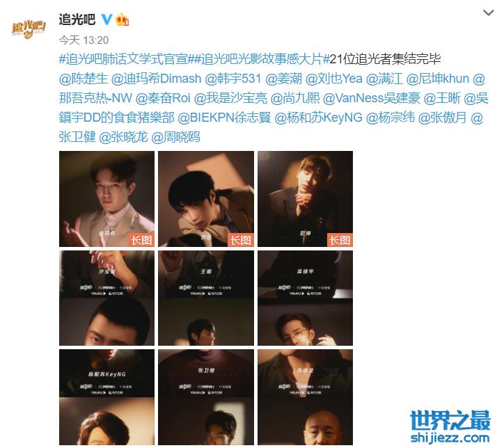Viewport: 497px width, 448px height.
Task: Open the @周晓鸥 mention
Action: tap(176, 138)
